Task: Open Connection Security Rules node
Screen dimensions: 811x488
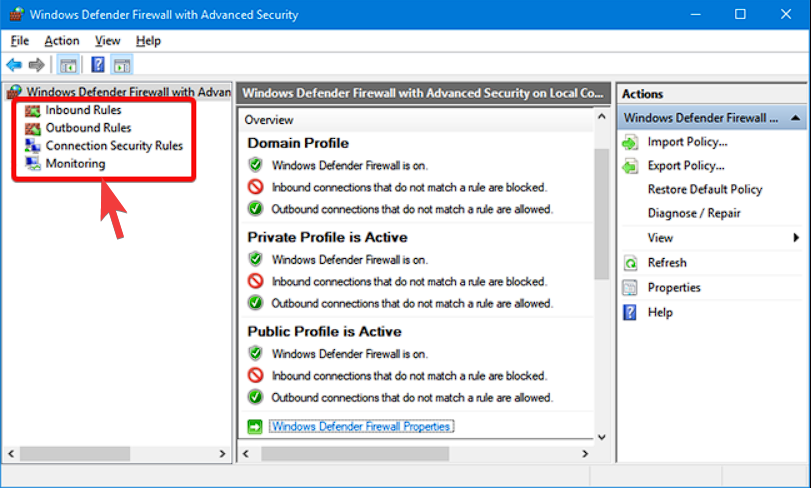Action: 114,146
